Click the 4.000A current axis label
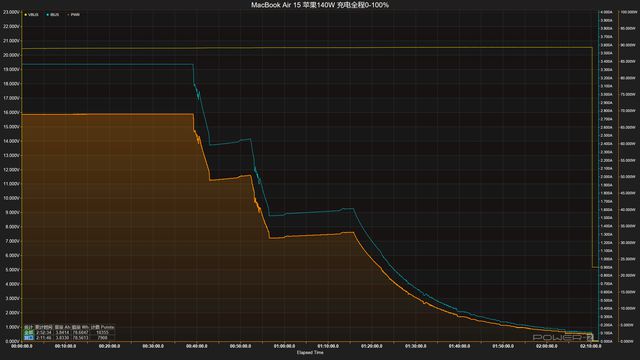Screen dimensions: 640x360 pos(607,12)
